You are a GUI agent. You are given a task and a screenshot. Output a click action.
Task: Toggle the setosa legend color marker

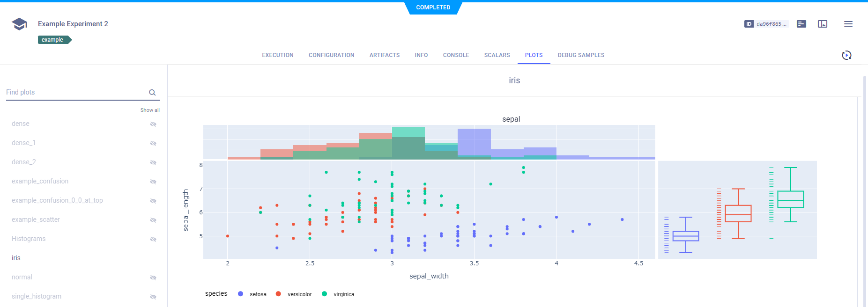tap(240, 294)
